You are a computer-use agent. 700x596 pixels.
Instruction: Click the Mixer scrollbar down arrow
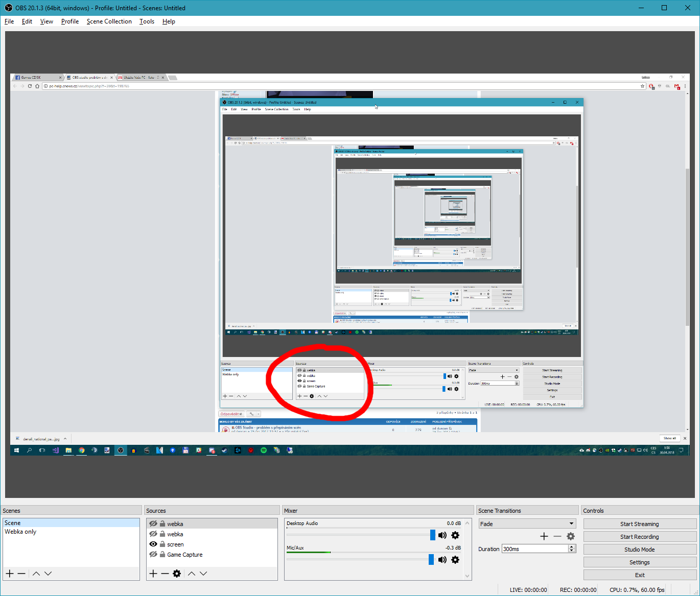click(x=467, y=576)
